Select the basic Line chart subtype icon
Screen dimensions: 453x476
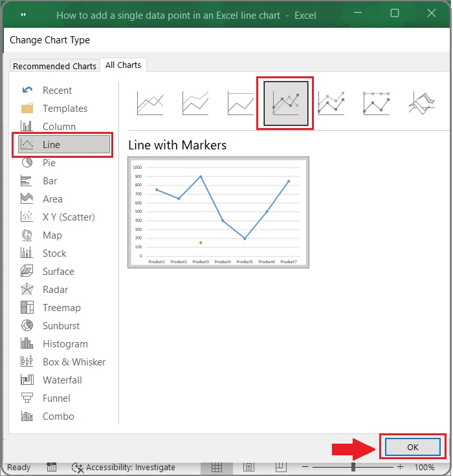[x=150, y=103]
